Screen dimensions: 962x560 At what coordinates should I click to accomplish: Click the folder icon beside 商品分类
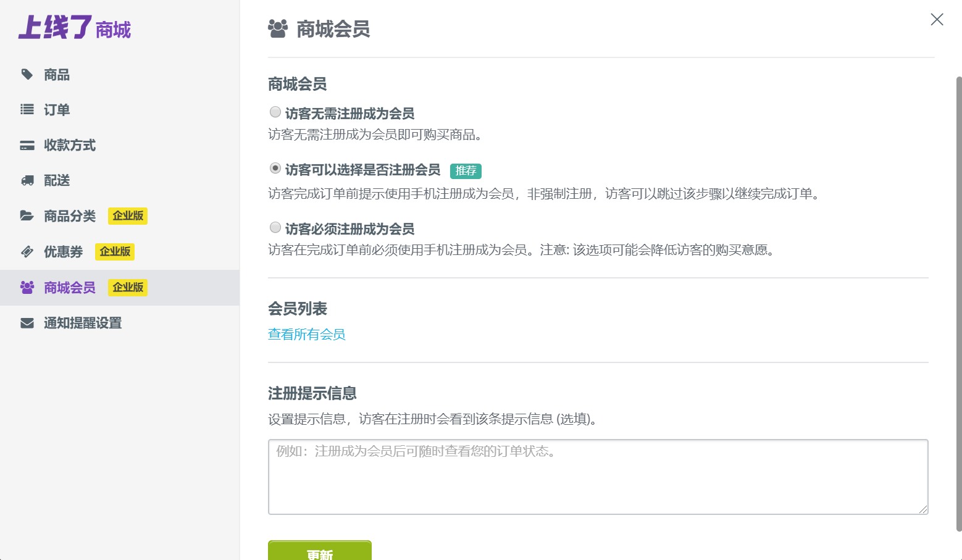[27, 215]
